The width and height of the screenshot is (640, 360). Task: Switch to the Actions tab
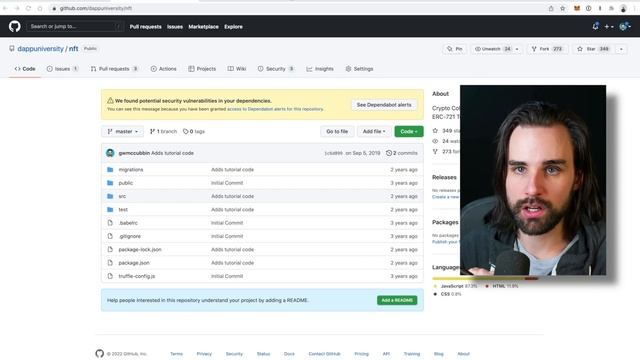164,69
